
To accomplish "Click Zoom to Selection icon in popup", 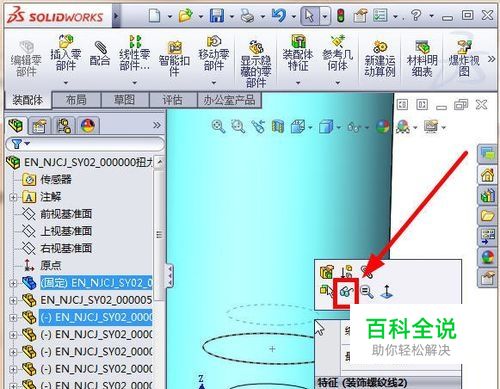I will point(367,292).
